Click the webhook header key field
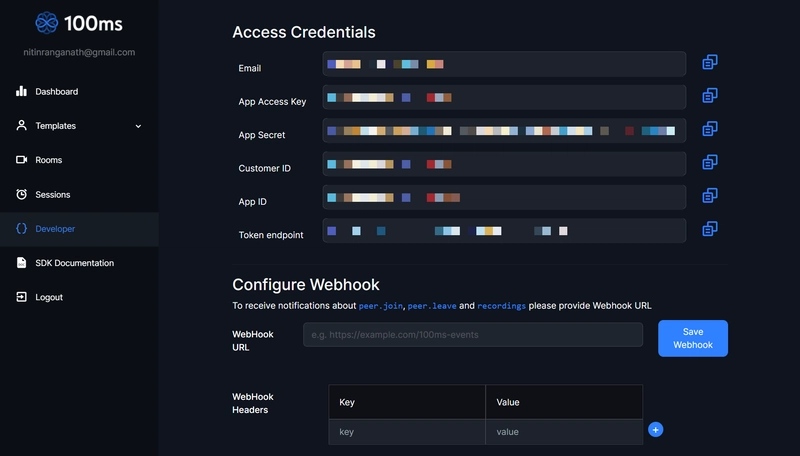800x456 pixels. [407, 432]
